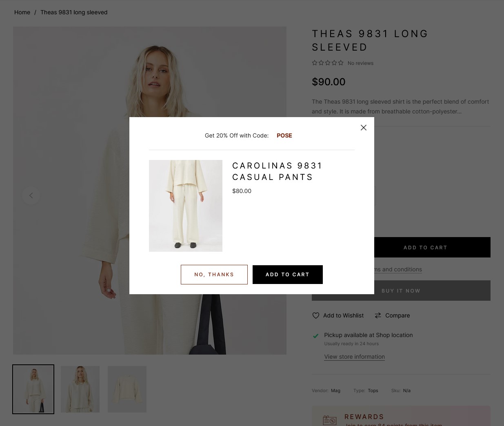Open the Home breadcrumb link
Viewport: 504px width, 426px height.
pos(22,12)
